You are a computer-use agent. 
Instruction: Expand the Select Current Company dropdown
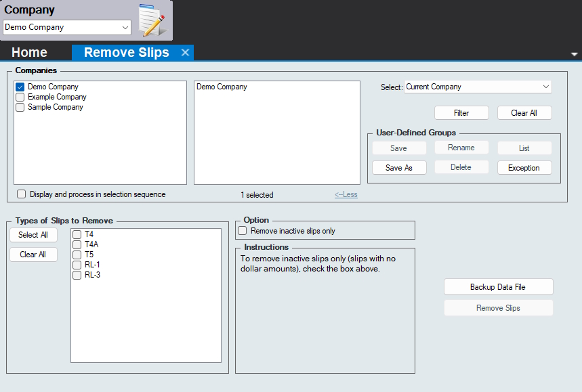pyautogui.click(x=478, y=87)
